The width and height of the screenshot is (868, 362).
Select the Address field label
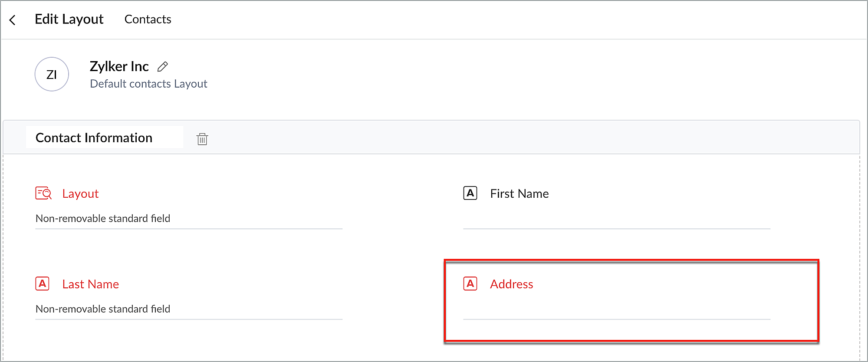[512, 284]
